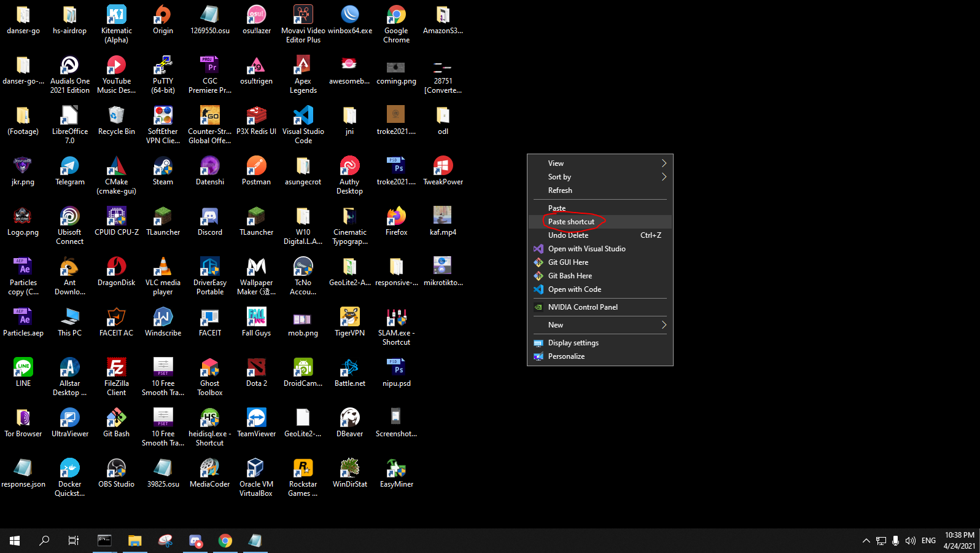The height and width of the screenshot is (553, 980).
Task: Select the TeamViewer desktop icon
Action: pos(256,423)
